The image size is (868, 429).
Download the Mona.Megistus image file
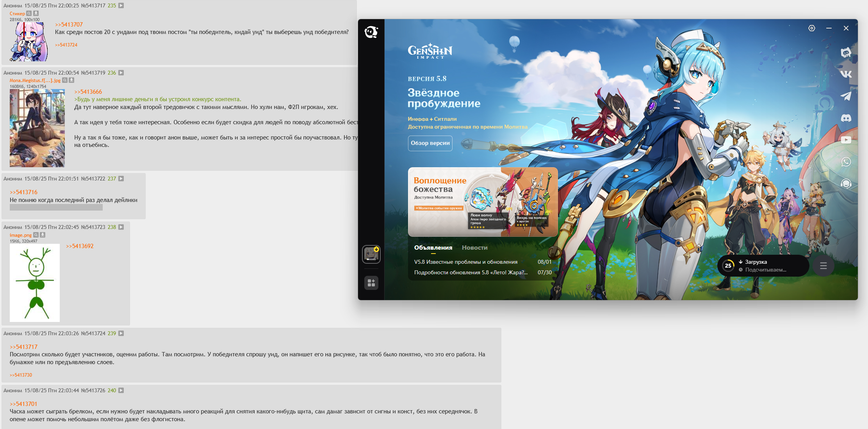point(71,80)
